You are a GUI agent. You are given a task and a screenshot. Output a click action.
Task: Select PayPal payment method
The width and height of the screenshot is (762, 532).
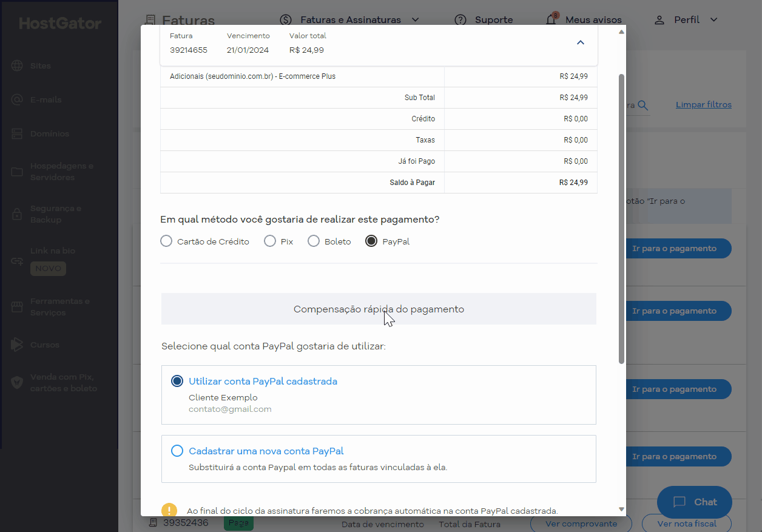point(371,241)
